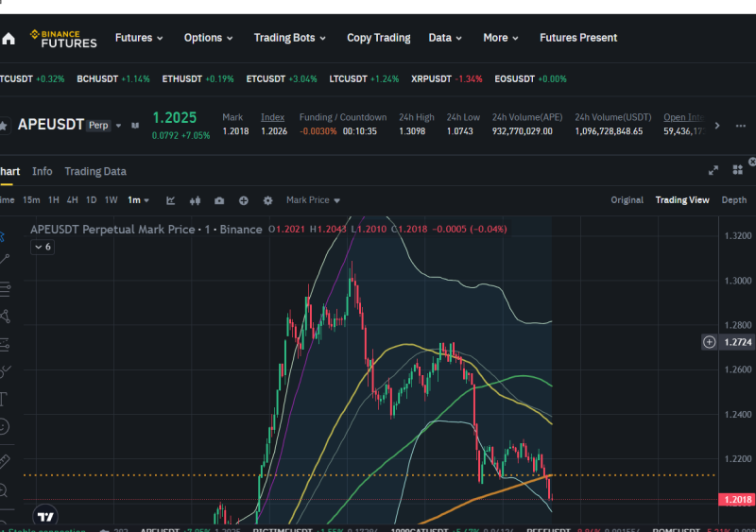Image resolution: width=756 pixels, height=532 pixels.
Task: Open the Copy Trading link
Action: [x=379, y=38]
